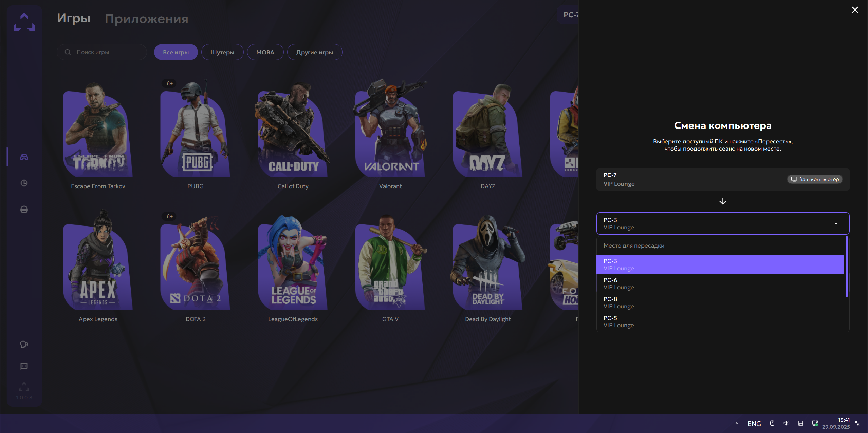
Task: Close the computer change panel
Action: (855, 10)
